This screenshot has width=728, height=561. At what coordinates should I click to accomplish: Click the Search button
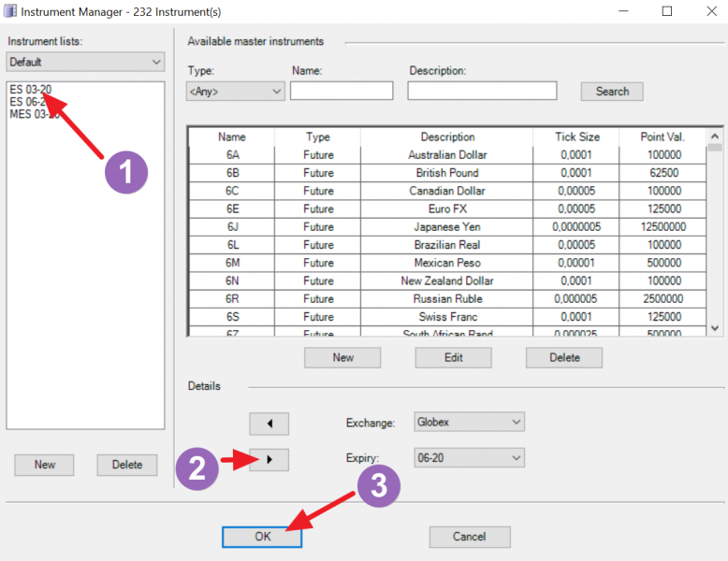(x=612, y=92)
